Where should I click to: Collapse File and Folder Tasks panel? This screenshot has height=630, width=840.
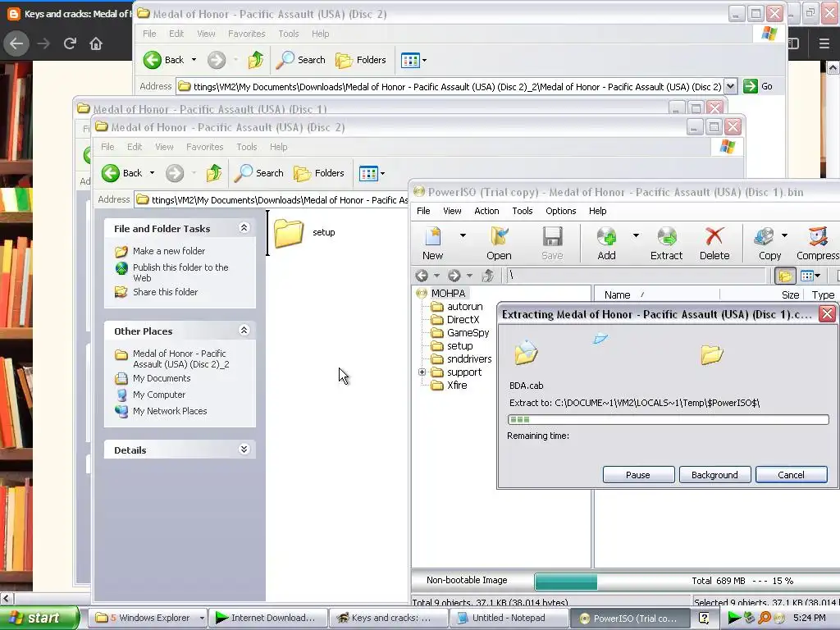(x=244, y=228)
